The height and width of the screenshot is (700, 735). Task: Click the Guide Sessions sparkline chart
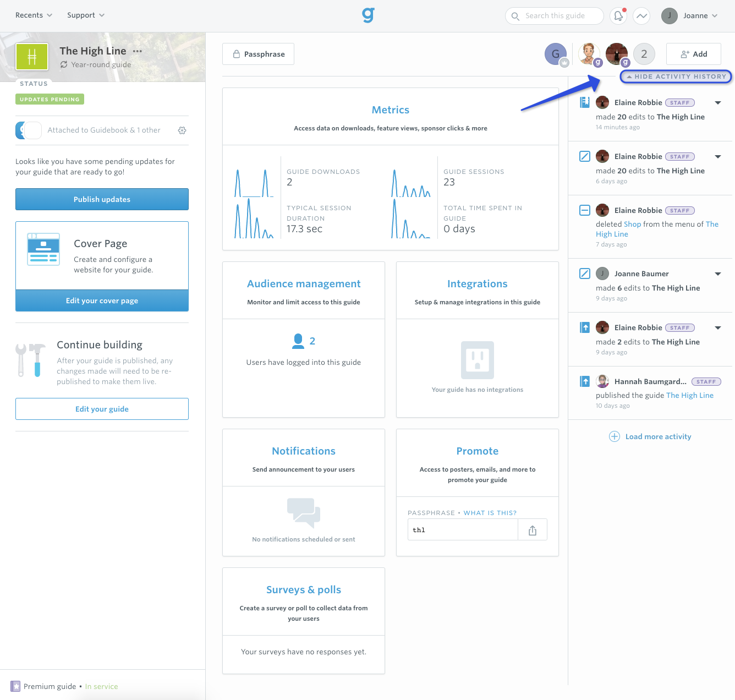tap(411, 183)
